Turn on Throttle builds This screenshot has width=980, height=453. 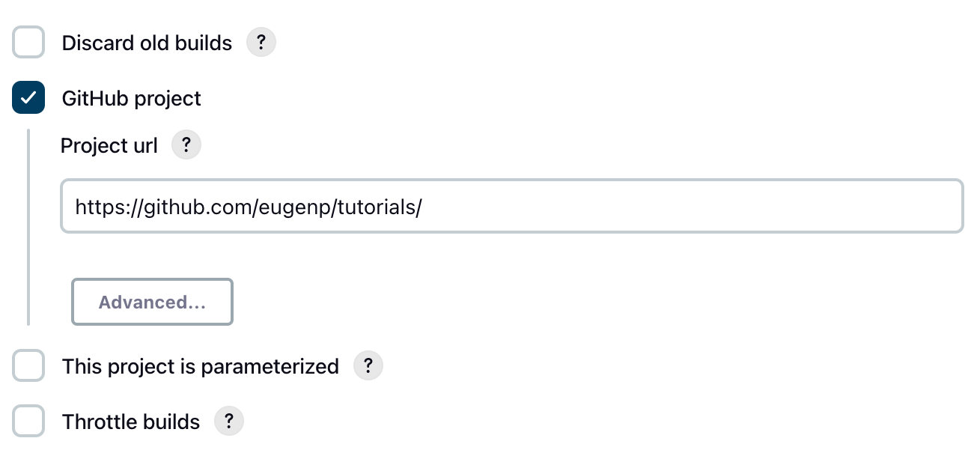(28, 421)
